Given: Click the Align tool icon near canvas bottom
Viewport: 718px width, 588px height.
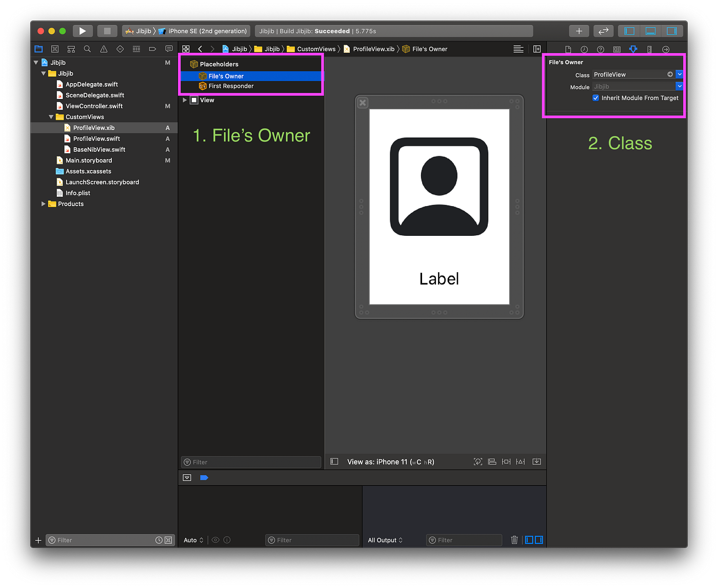Looking at the screenshot, I should click(491, 461).
